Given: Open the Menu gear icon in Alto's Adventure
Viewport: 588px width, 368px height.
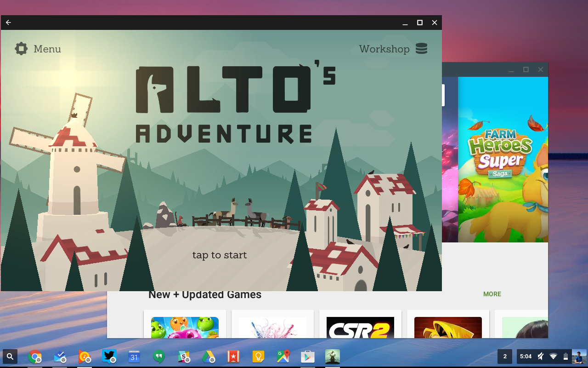Looking at the screenshot, I should point(21,49).
